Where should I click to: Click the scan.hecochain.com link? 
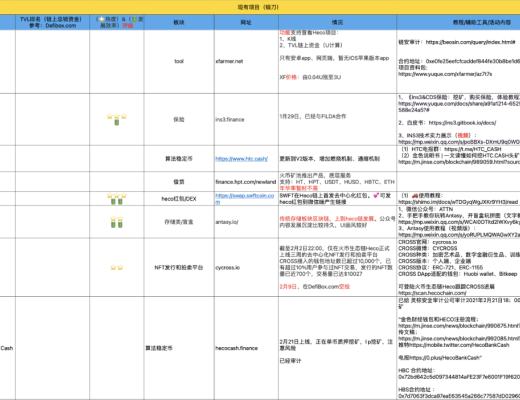[x=432, y=293]
